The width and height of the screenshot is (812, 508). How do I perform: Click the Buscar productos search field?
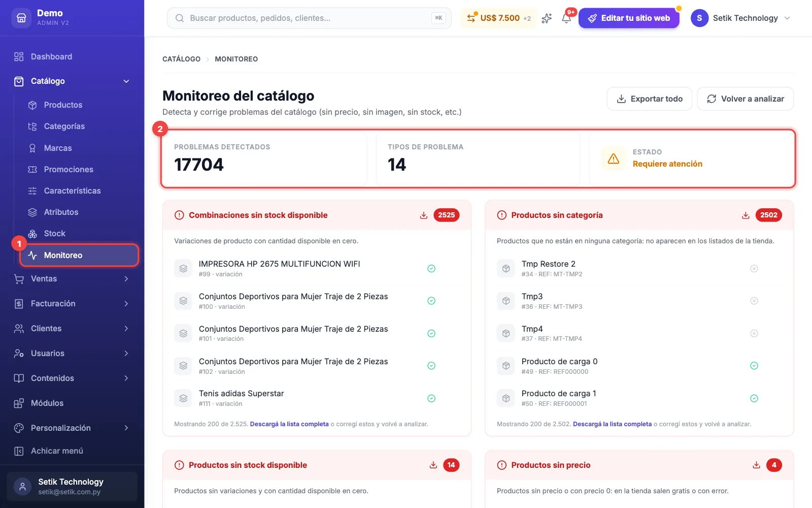309,18
